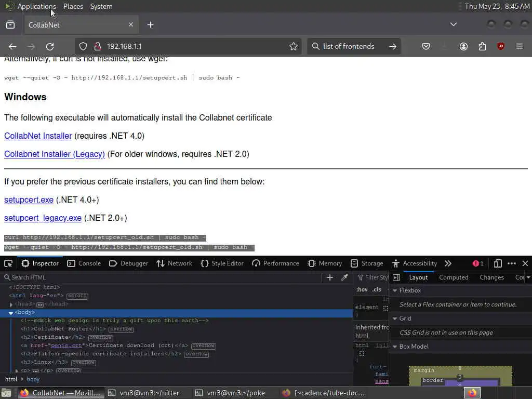Select html in the breadcrumb trail

click(11, 379)
